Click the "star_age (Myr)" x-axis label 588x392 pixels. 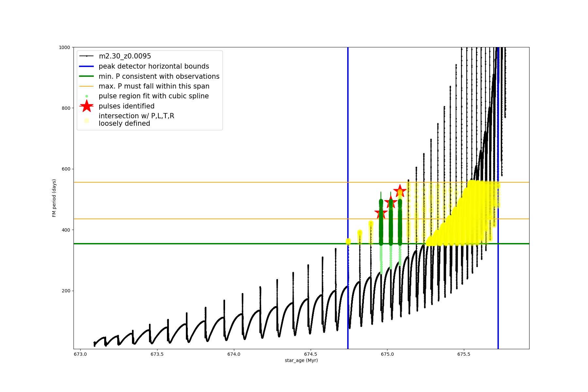[301, 360]
